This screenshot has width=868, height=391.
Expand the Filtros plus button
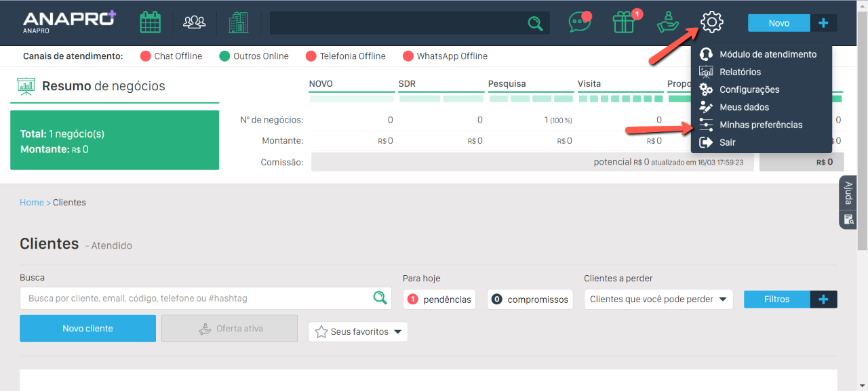click(823, 300)
